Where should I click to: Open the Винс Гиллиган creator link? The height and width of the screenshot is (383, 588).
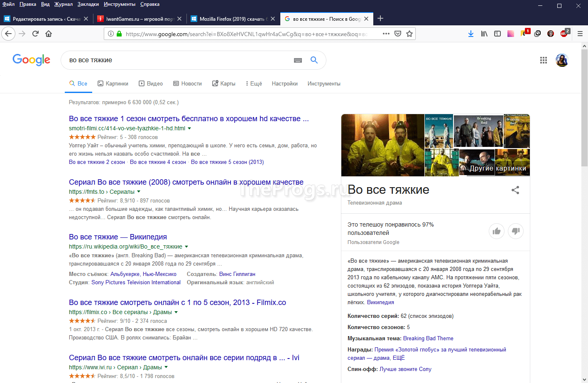[237, 274]
